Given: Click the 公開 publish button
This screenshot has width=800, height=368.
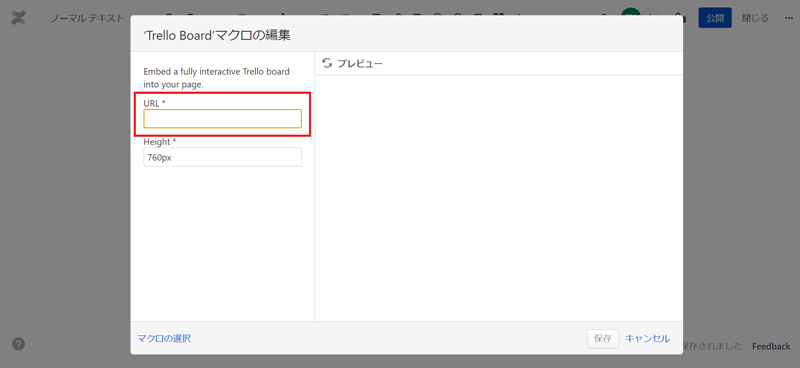Looking at the screenshot, I should (715, 18).
